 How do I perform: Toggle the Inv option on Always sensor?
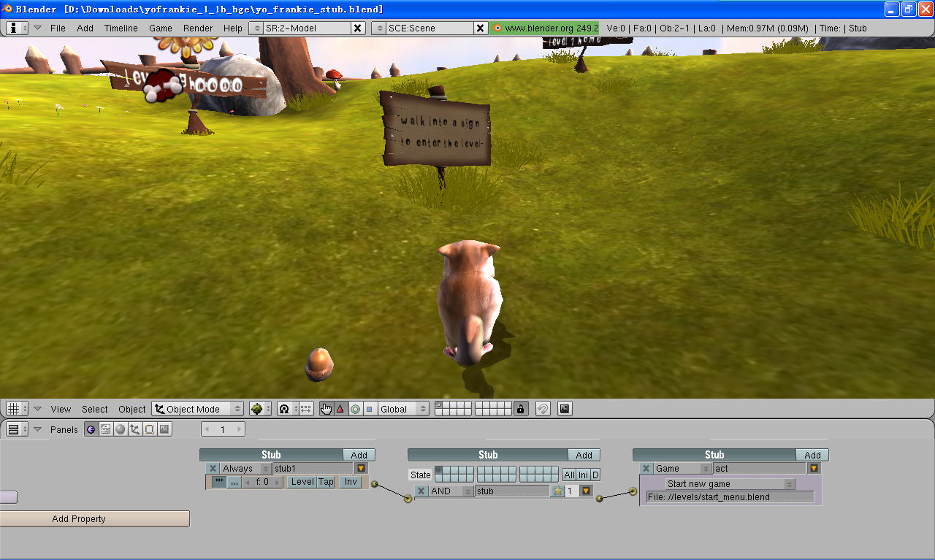click(x=351, y=482)
